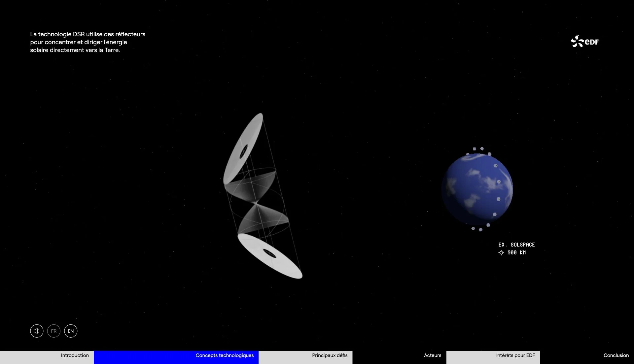
Task: Click the EDF logo
Action: pos(585,42)
